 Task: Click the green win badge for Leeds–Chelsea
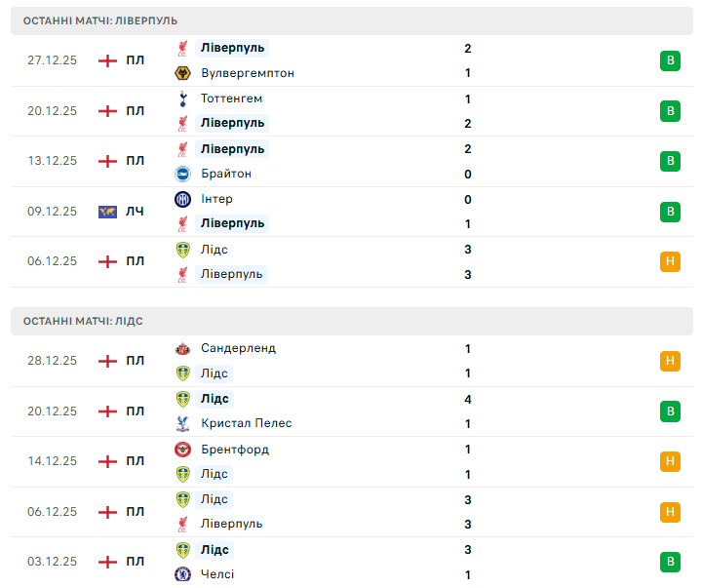670,562
